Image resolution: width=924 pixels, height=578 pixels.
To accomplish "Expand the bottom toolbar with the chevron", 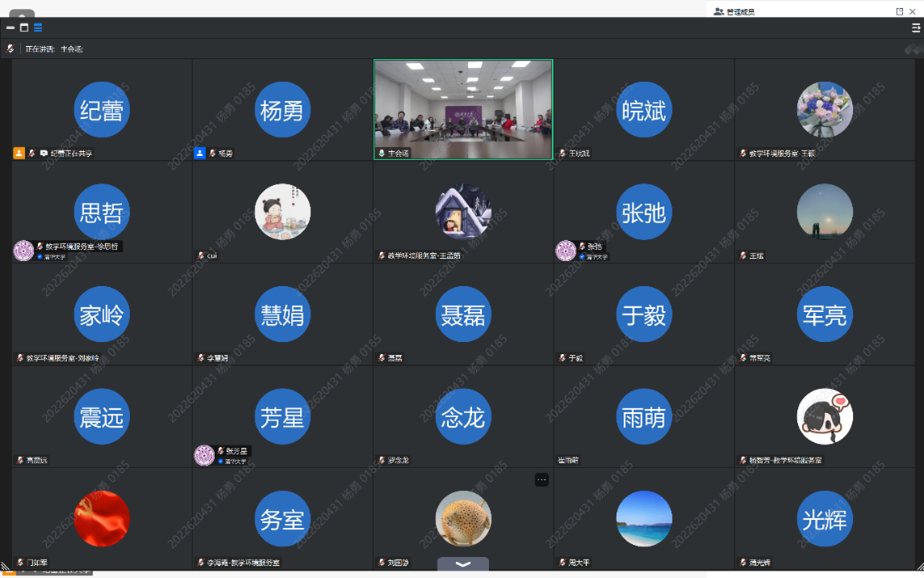I will [463, 564].
